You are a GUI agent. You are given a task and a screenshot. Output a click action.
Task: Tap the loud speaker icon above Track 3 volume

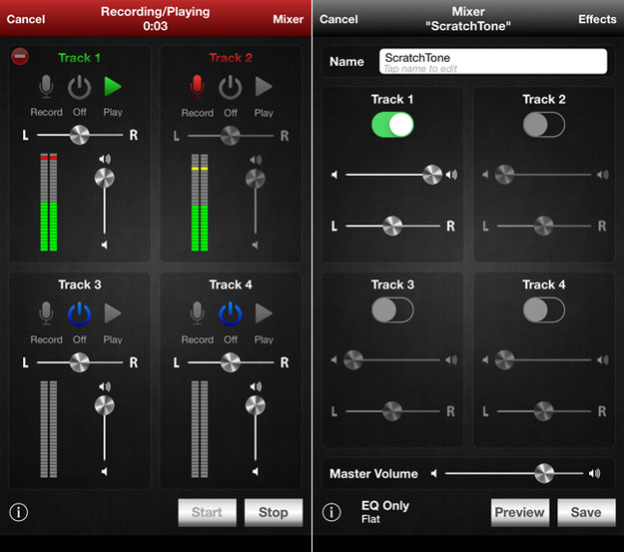(105, 386)
